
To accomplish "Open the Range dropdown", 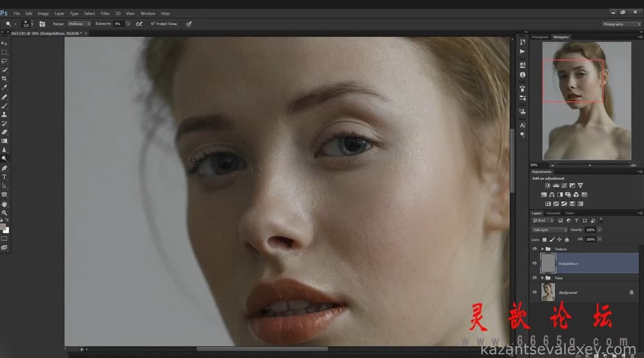I will 79,24.
